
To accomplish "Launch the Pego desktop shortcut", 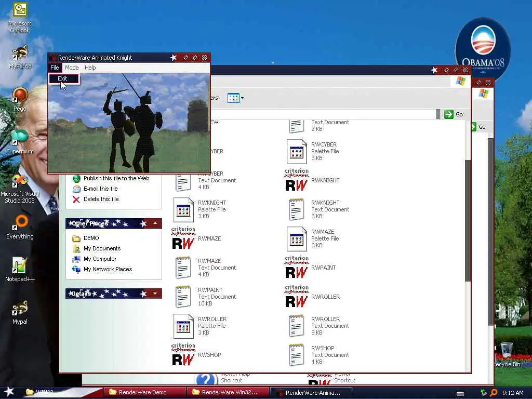I will [x=20, y=99].
